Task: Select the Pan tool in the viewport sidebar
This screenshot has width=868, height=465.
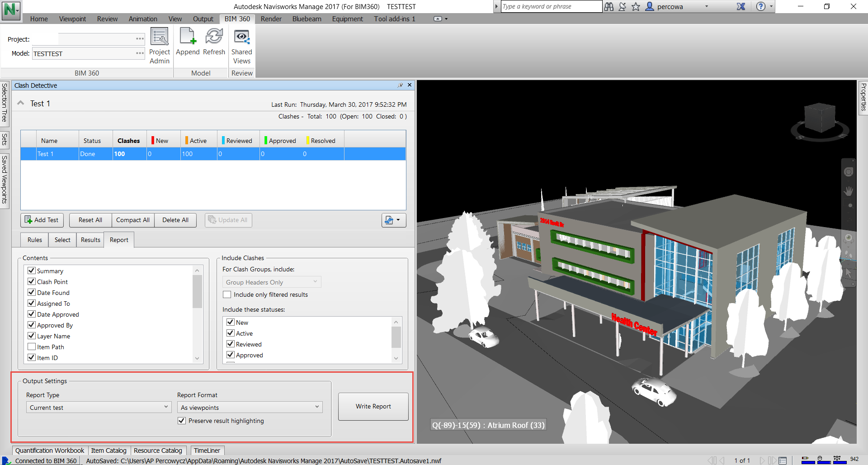Action: [x=849, y=190]
